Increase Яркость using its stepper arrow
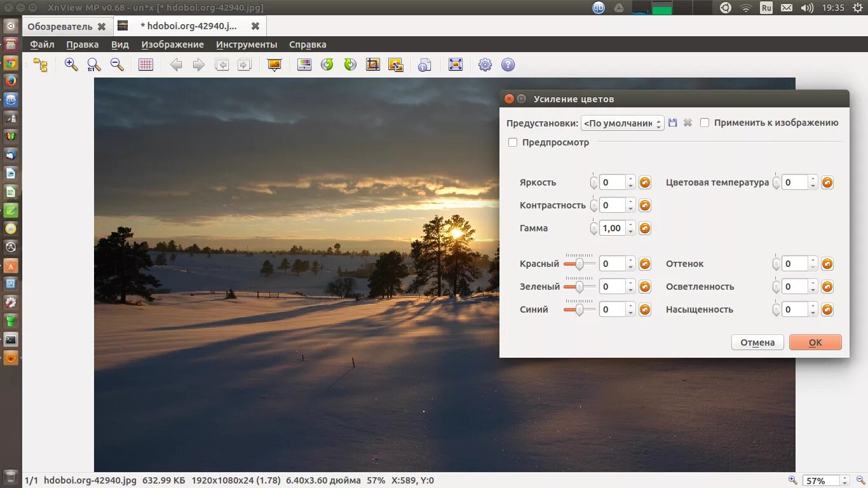868x488 pixels. click(630, 179)
